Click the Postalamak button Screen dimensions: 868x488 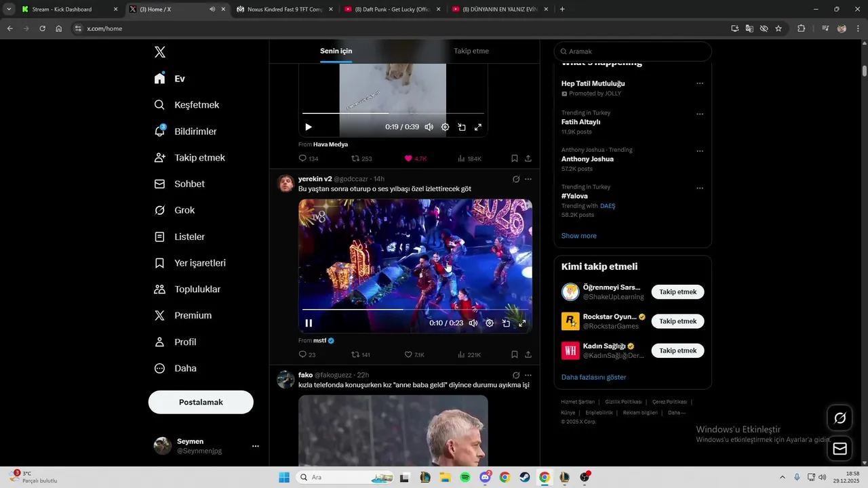(201, 402)
